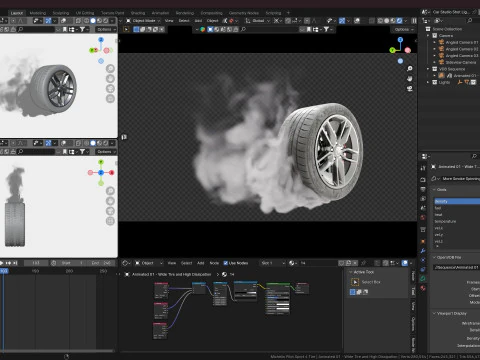Toggle wireframe shading in main viewport
This screenshot has height=360, width=480.
pyautogui.click(x=380, y=21)
